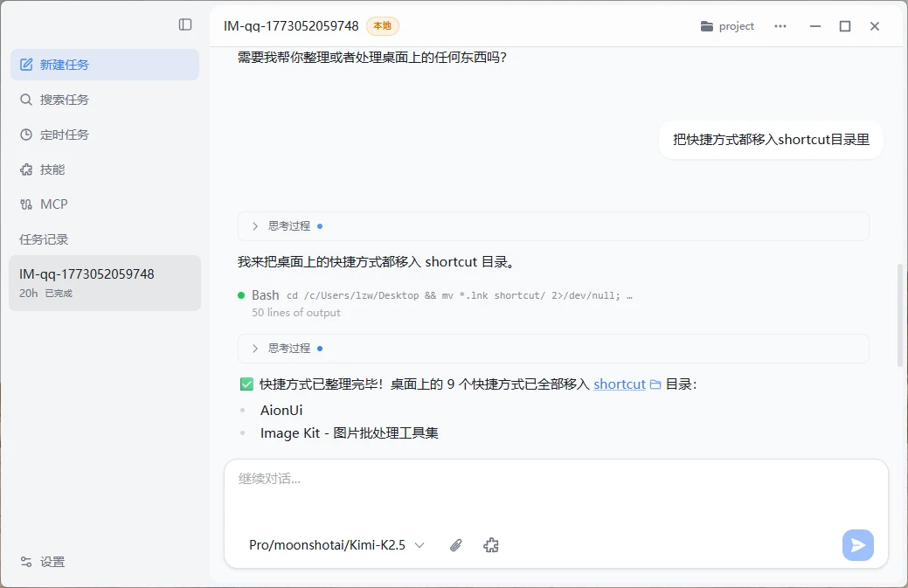Open the 技能 page
The image size is (908, 588).
pyautogui.click(x=105, y=169)
